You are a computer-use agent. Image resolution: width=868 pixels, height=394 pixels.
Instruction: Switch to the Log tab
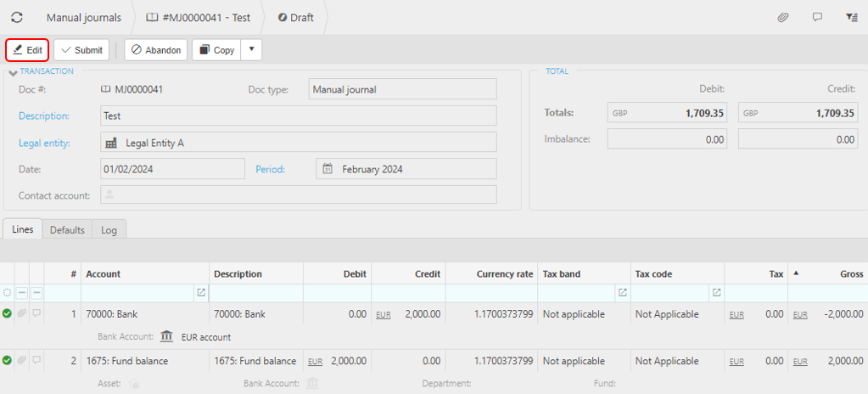(109, 230)
